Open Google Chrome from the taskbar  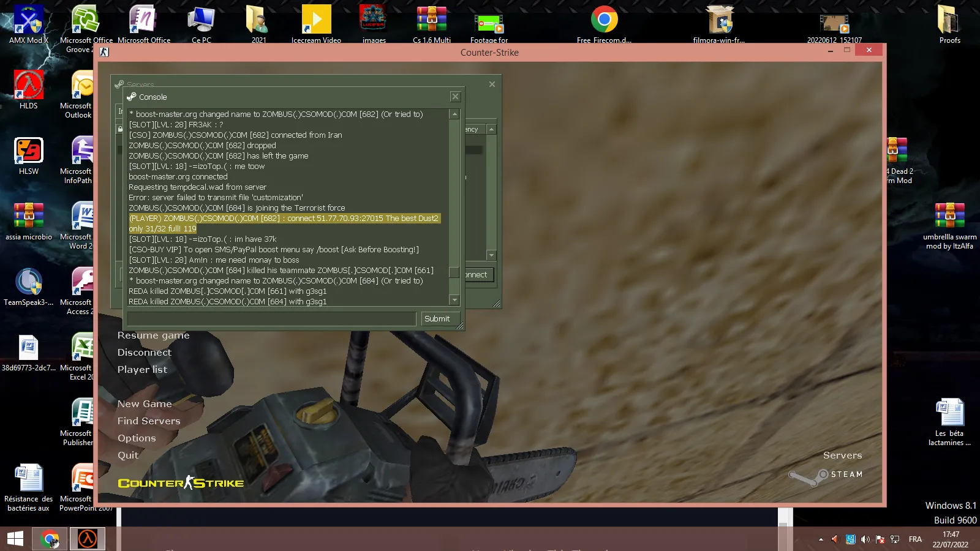(x=50, y=539)
